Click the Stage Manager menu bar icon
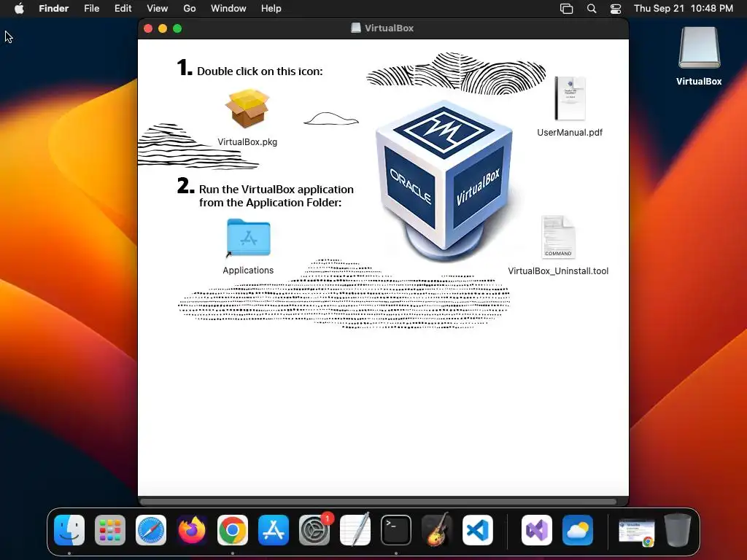Image resolution: width=747 pixels, height=560 pixels. point(566,9)
